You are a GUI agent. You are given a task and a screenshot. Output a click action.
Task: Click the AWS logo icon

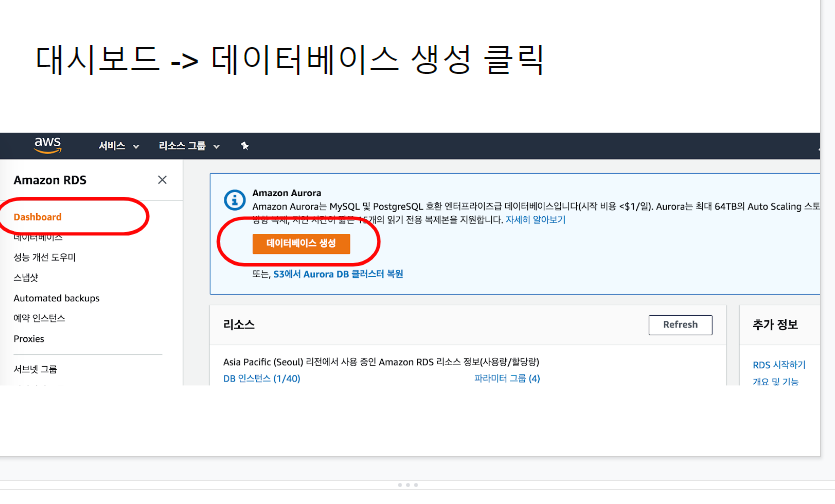click(x=47, y=145)
